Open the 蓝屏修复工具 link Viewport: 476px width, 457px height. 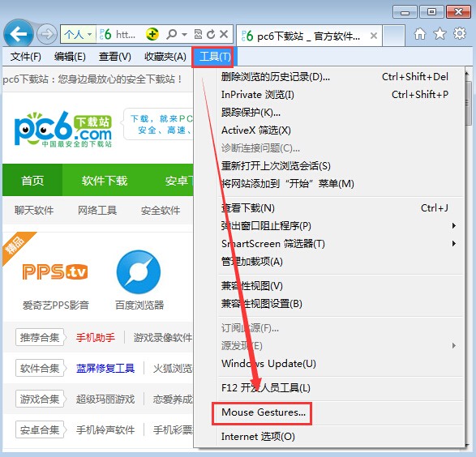[x=105, y=368]
